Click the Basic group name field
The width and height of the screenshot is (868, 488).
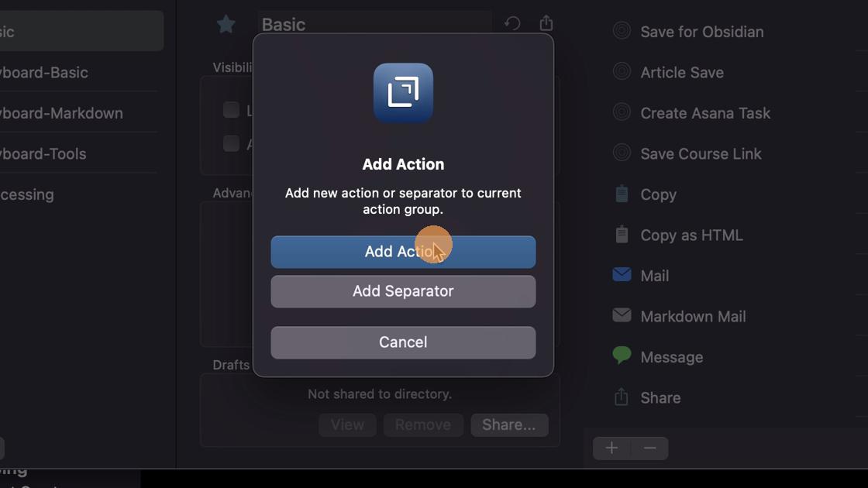pos(375,24)
